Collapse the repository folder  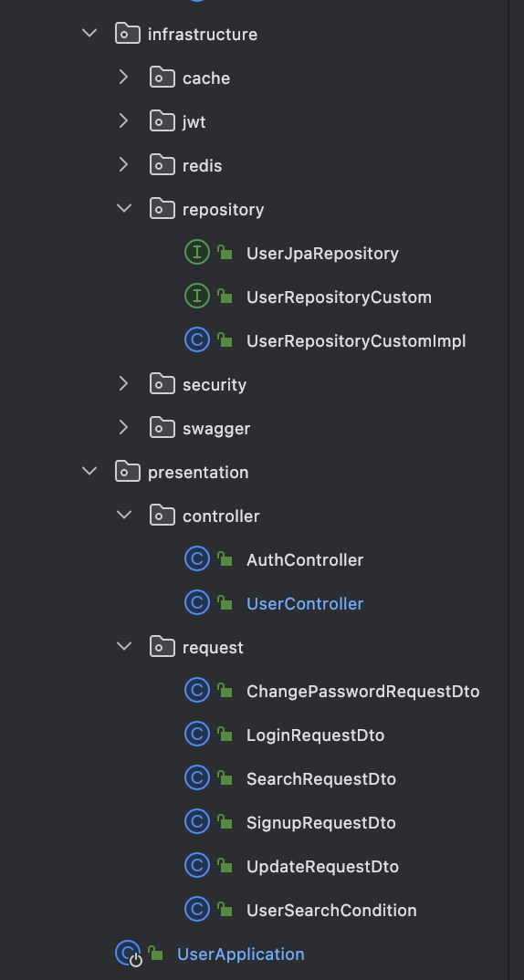click(124, 208)
